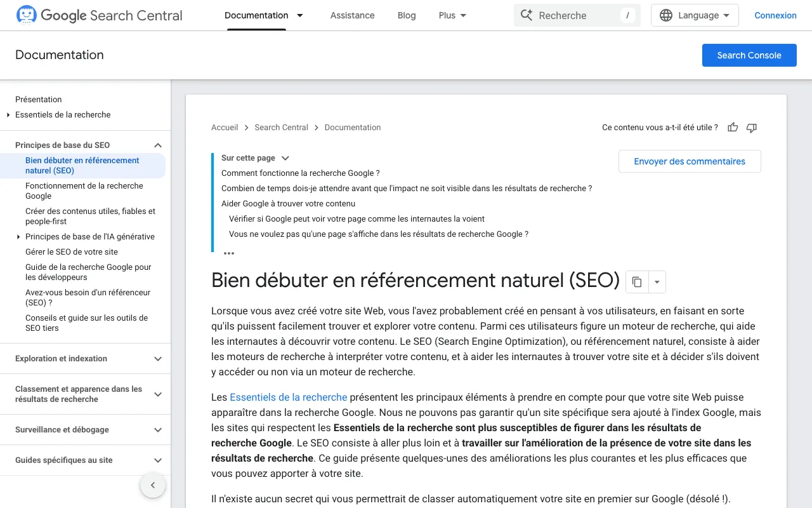Viewport: 812px width, 508px height.
Task: Click the Search Console button
Action: point(749,55)
